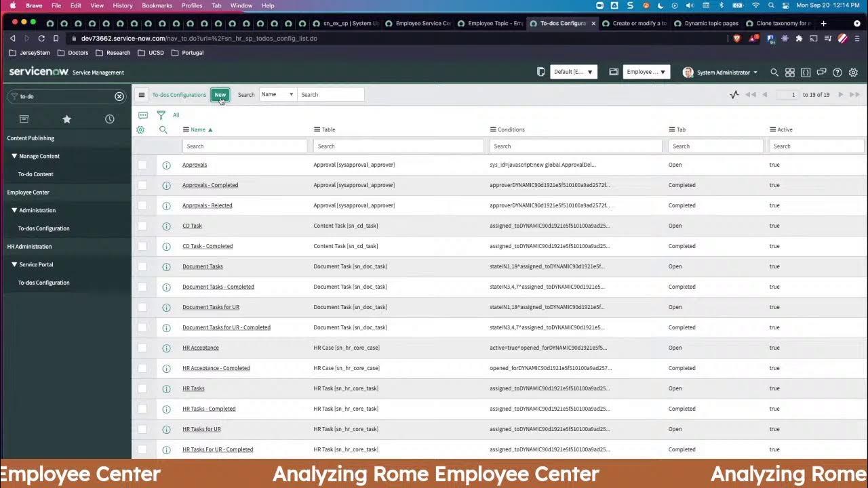Open the Employee application scope dropdown
Screen dimensions: 868x488
(646, 72)
